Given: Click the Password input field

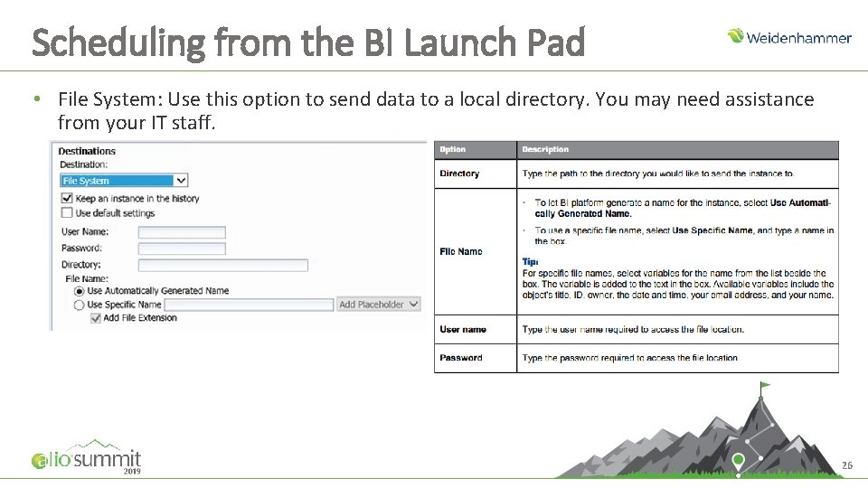Looking at the screenshot, I should tap(182, 249).
